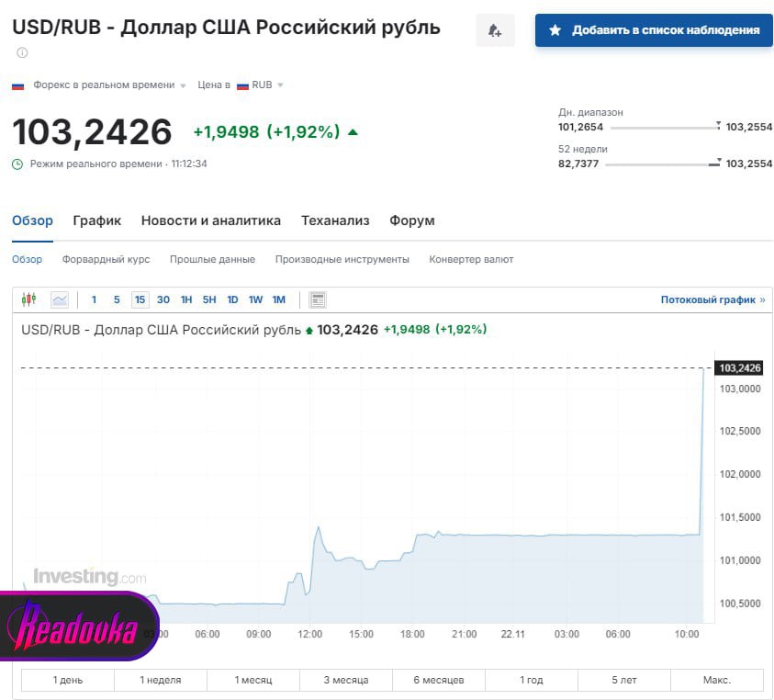Open the Форум tab

click(411, 220)
